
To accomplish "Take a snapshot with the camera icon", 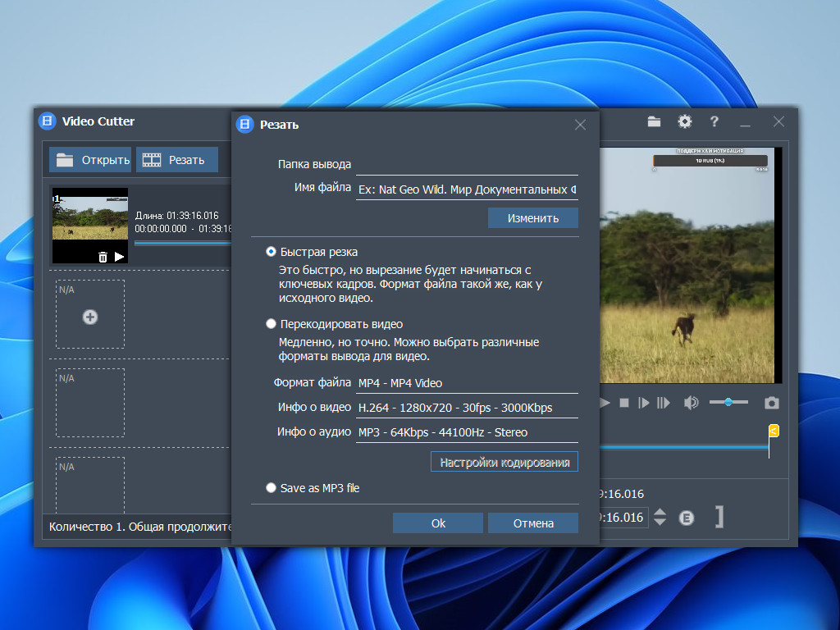I will coord(771,403).
